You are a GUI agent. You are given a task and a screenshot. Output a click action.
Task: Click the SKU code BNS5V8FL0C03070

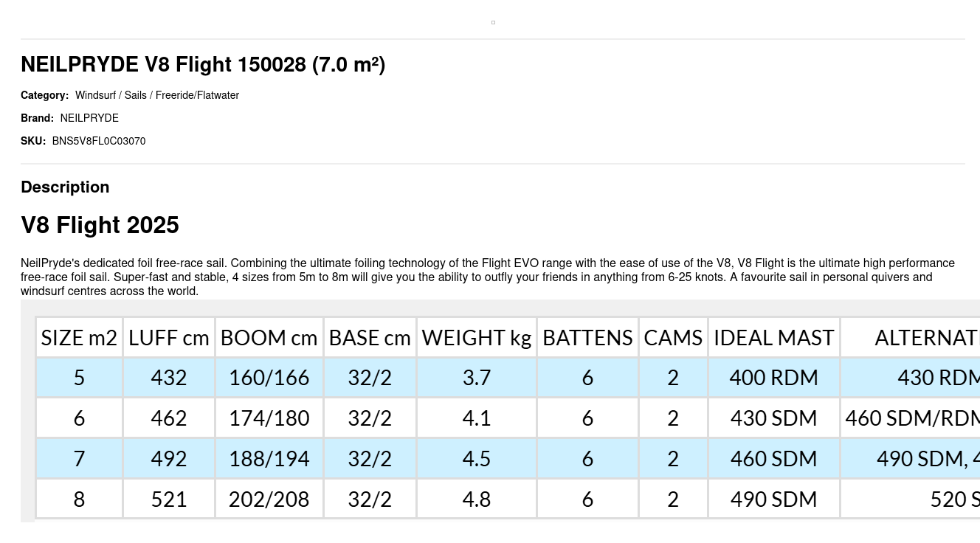coord(99,141)
